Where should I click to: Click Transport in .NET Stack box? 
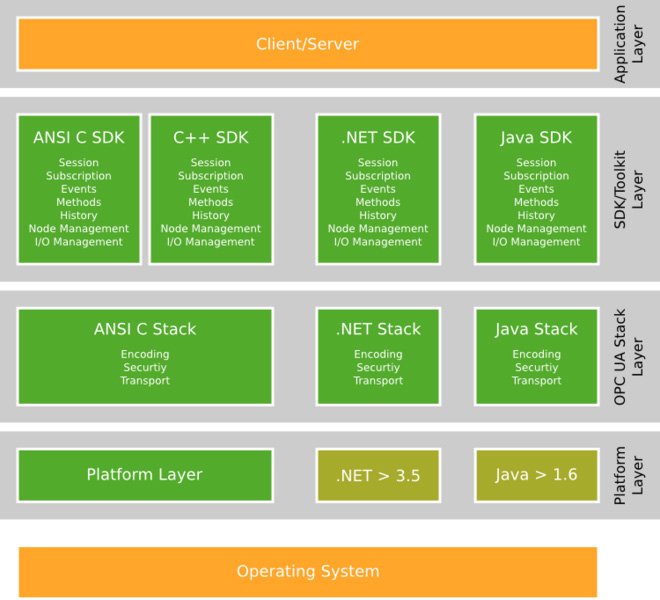[378, 381]
